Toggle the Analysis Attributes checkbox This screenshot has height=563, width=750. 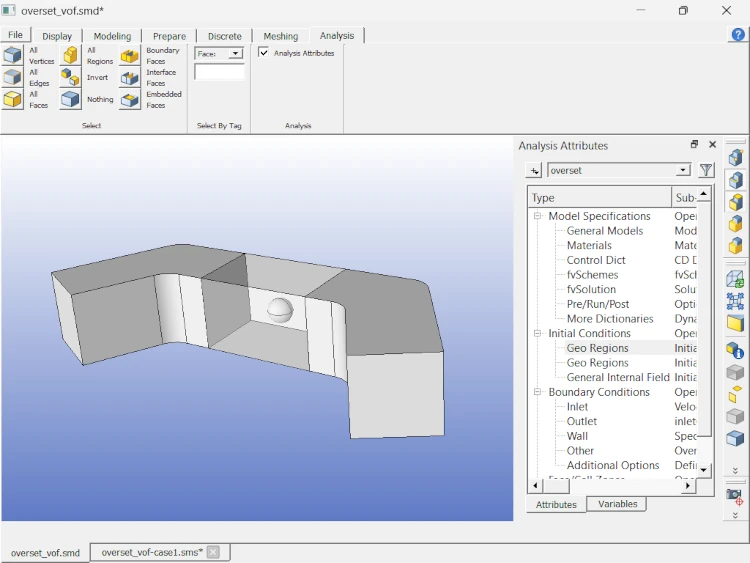click(x=264, y=52)
